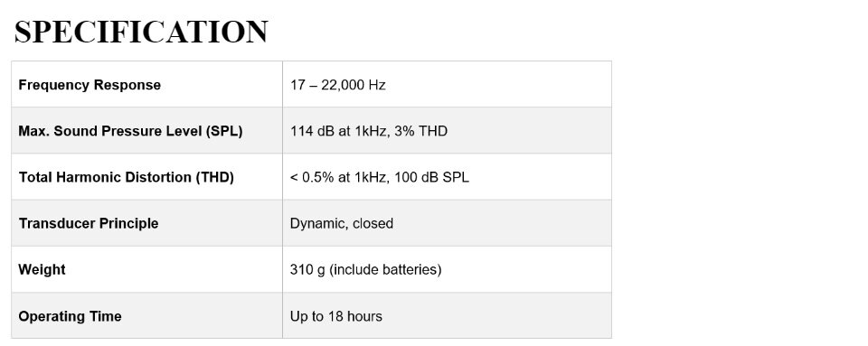Click the Up to 18 hours value
868x346 pixels.
point(336,316)
